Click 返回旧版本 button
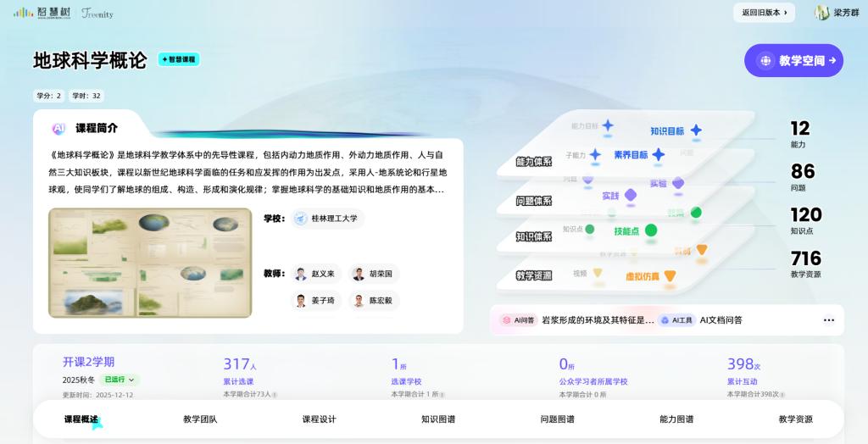The width and height of the screenshot is (868, 444). point(764,13)
